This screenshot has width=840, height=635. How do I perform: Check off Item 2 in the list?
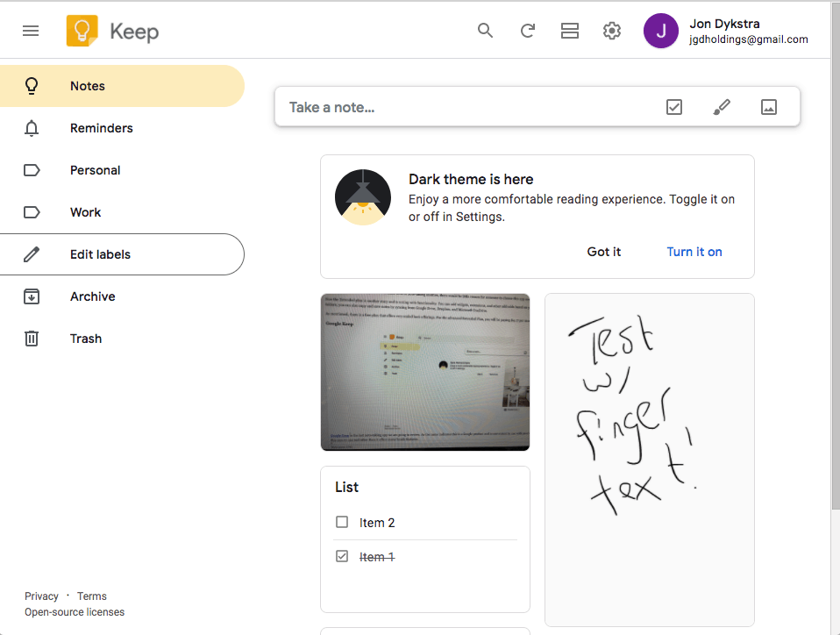(342, 522)
